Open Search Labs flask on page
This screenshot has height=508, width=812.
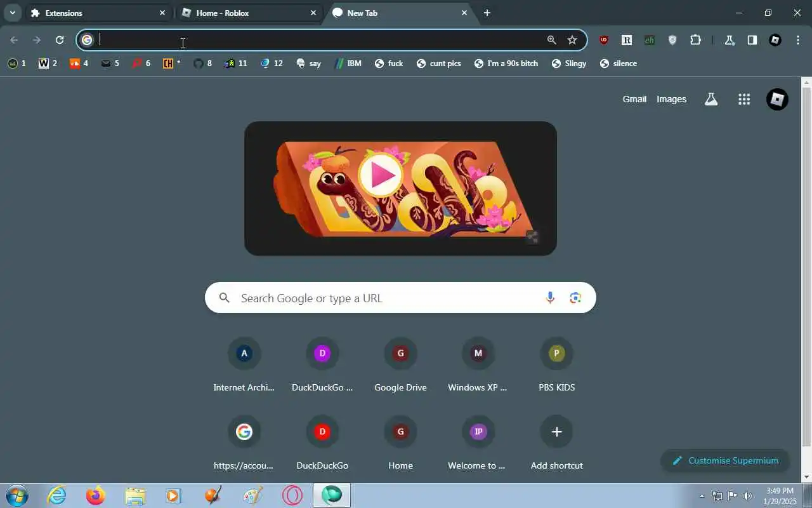pyautogui.click(x=711, y=99)
